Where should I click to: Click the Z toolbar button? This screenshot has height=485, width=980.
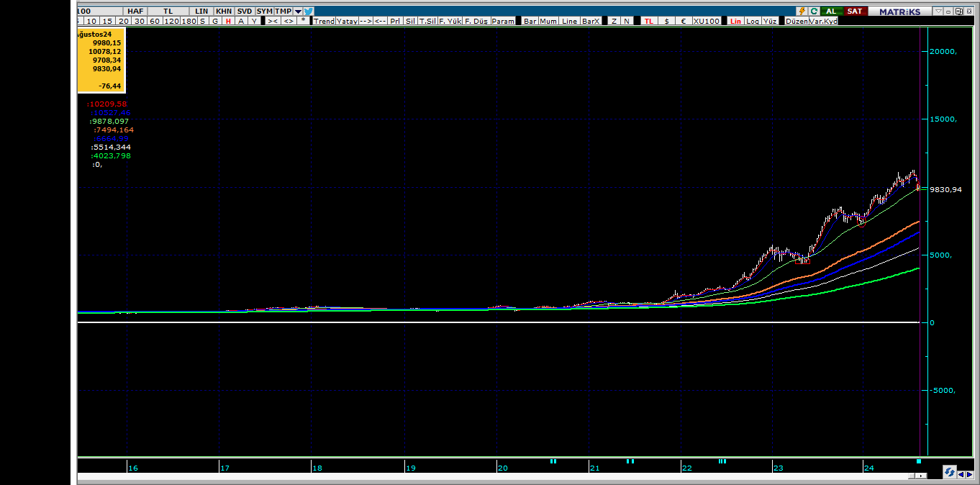tap(614, 21)
